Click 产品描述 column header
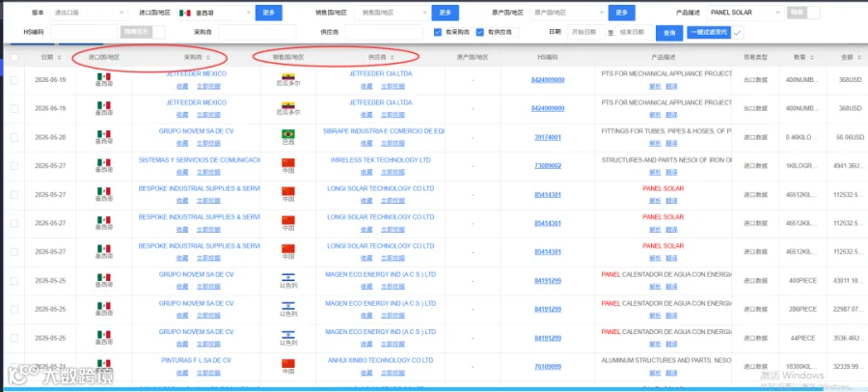Image resolution: width=868 pixels, height=392 pixels. click(664, 57)
